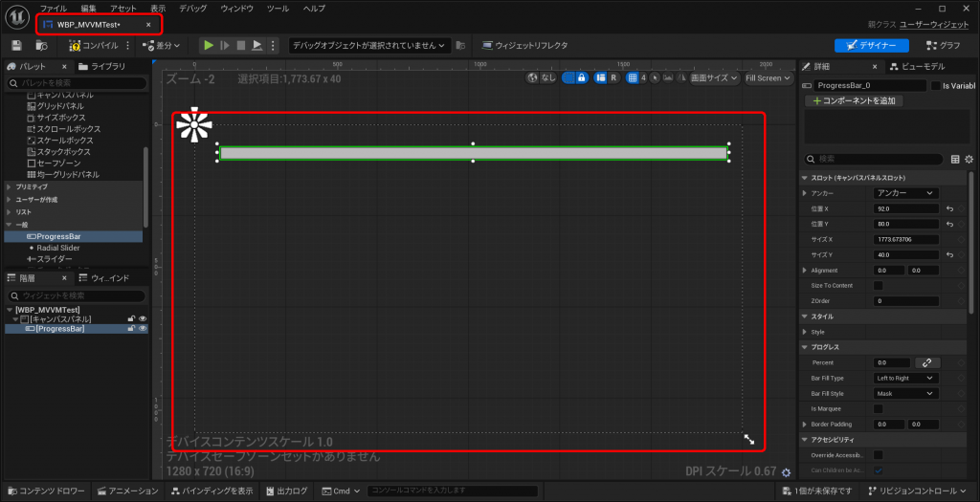Switch to グラフ graph mode
Viewport: 980px width, 502px height.
pos(943,45)
